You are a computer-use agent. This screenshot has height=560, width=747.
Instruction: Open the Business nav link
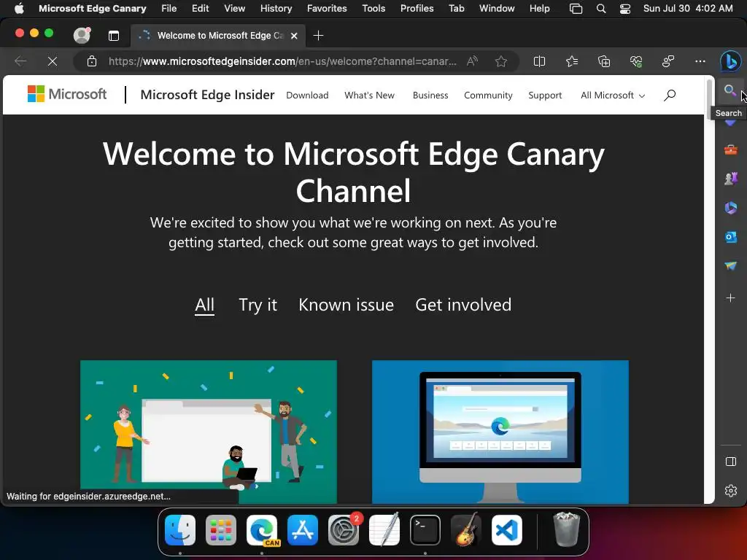(x=430, y=96)
